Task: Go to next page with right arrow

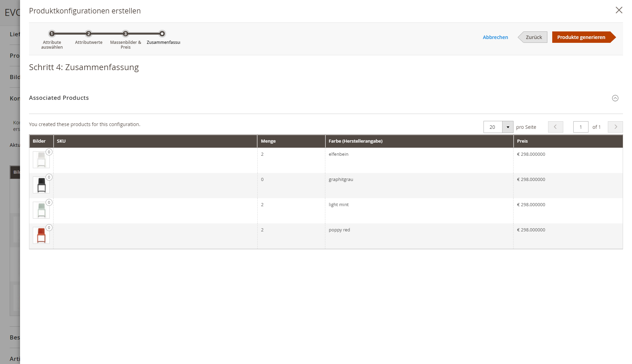Action: [615, 127]
